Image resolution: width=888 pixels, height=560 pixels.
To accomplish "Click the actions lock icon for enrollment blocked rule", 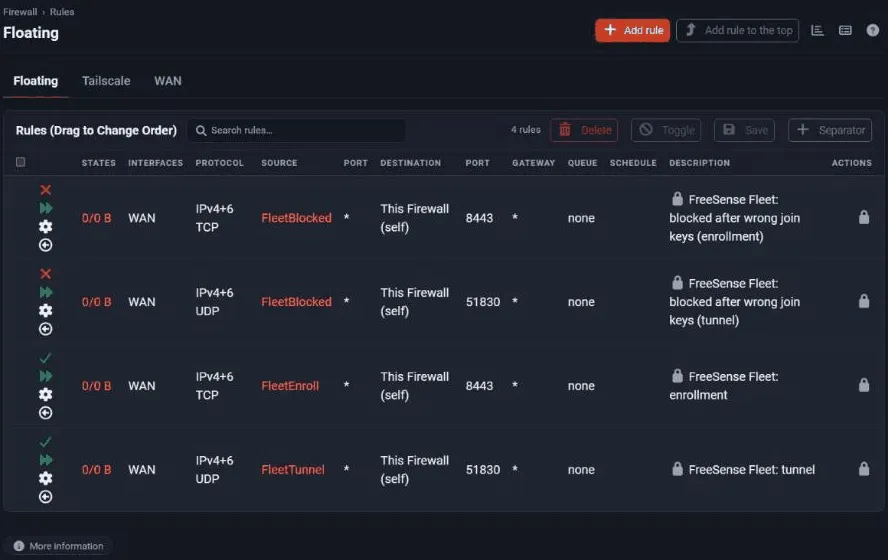I will [864, 217].
